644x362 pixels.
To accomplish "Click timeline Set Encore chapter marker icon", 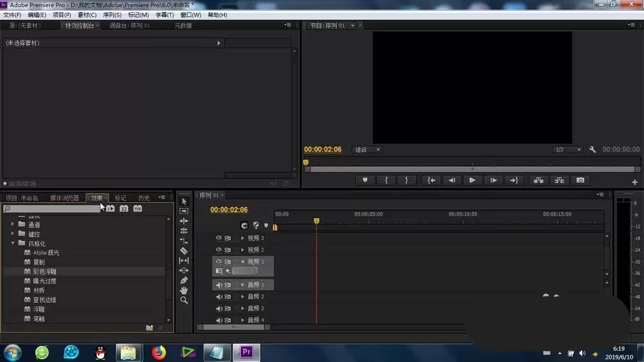I will coord(256,225).
